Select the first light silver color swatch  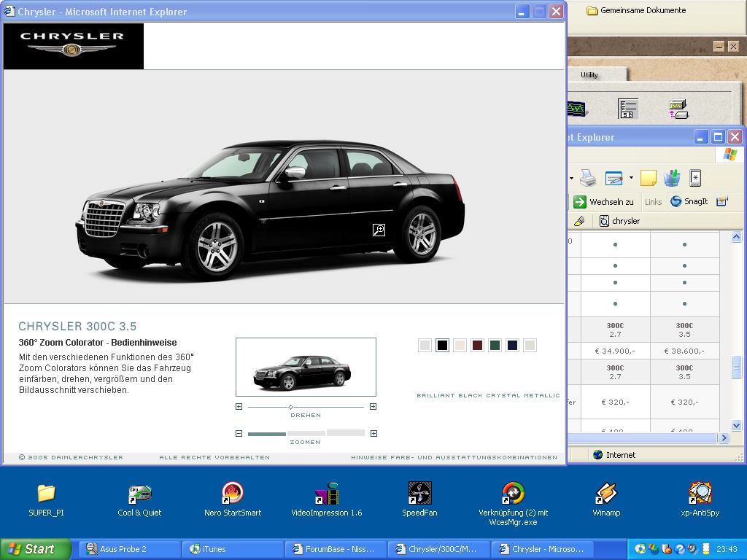pos(425,345)
